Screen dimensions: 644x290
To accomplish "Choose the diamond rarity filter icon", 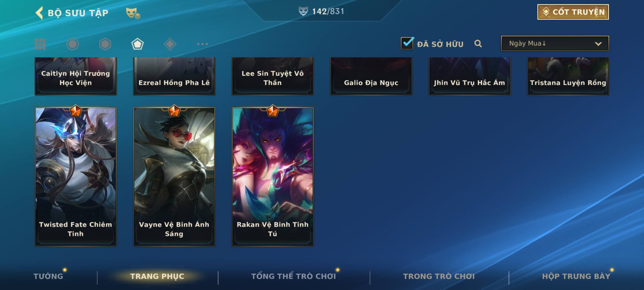I will coord(170,44).
